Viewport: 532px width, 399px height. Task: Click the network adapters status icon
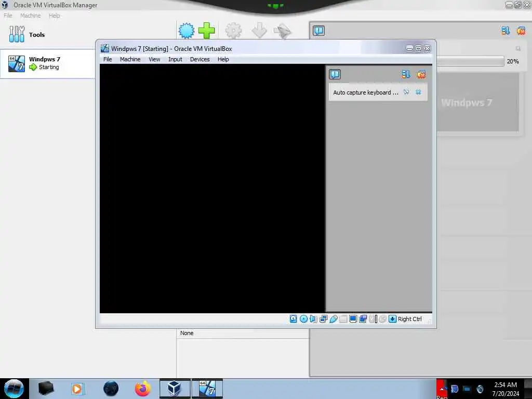point(323,319)
